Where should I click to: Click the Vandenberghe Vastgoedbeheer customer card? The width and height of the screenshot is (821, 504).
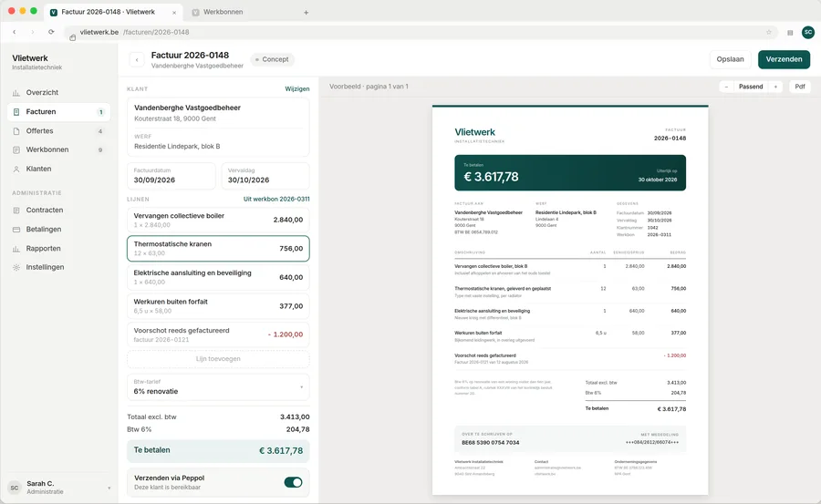click(x=218, y=128)
